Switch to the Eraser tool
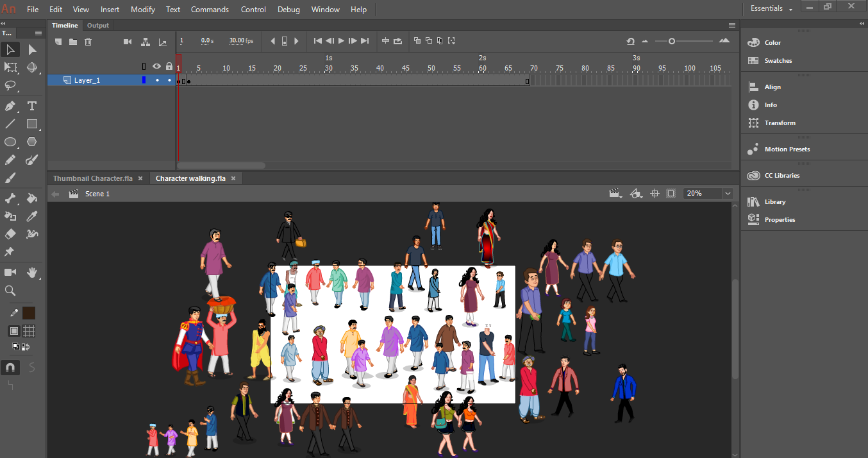868x458 pixels. (x=10, y=234)
